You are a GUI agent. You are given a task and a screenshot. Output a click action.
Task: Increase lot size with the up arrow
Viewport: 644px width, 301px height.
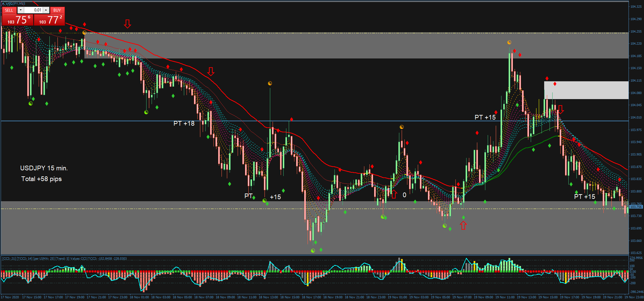click(46, 10)
